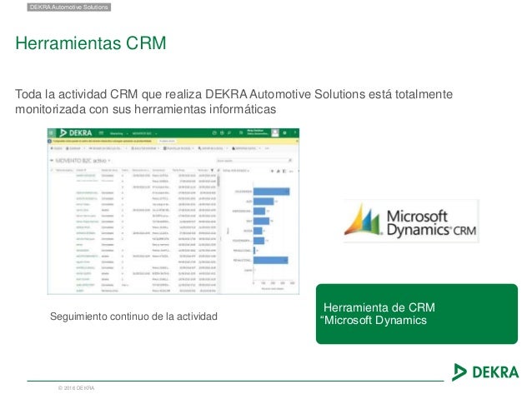
Task: Click the help question mark in the CRM header
Action: click(x=295, y=132)
